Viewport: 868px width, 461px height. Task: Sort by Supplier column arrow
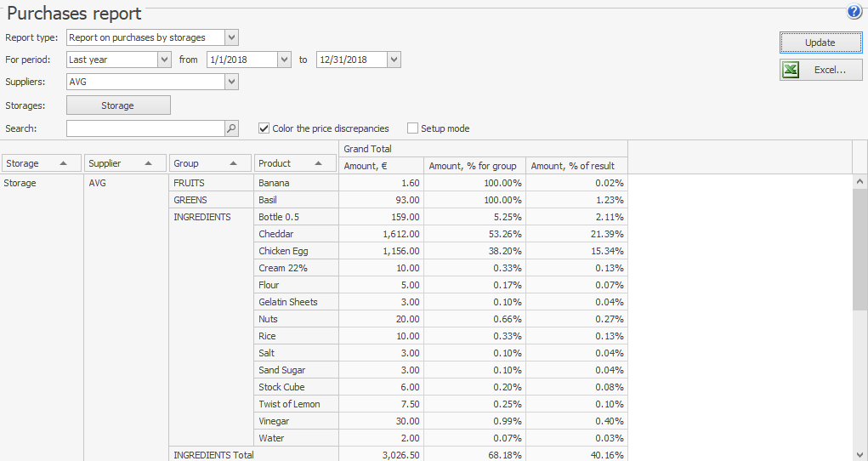point(148,163)
